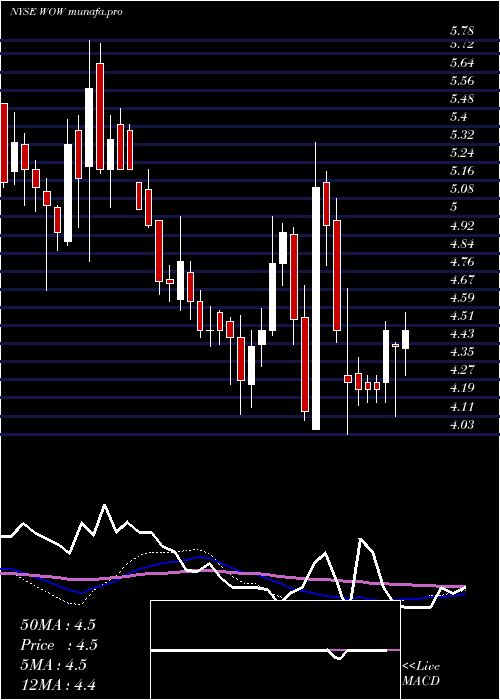This screenshot has height=700, width=500.
Task: Click the 4.19 price axis label
Action: point(462,388)
